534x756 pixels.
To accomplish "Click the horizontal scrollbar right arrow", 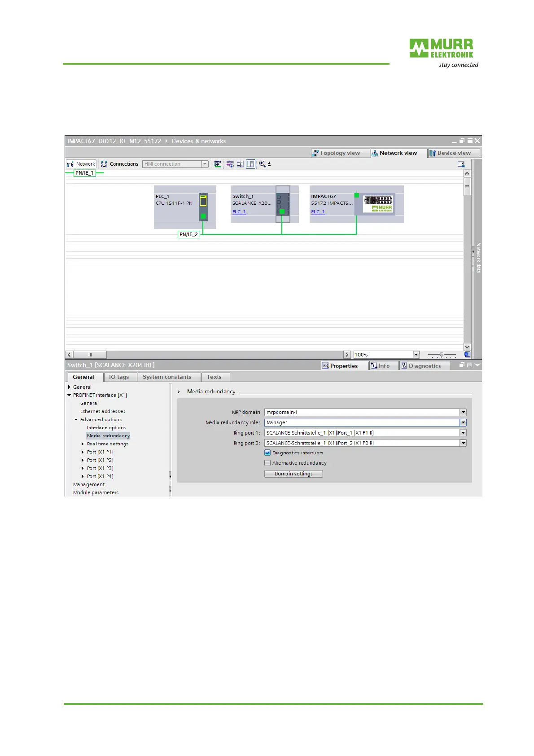I will click(x=347, y=355).
